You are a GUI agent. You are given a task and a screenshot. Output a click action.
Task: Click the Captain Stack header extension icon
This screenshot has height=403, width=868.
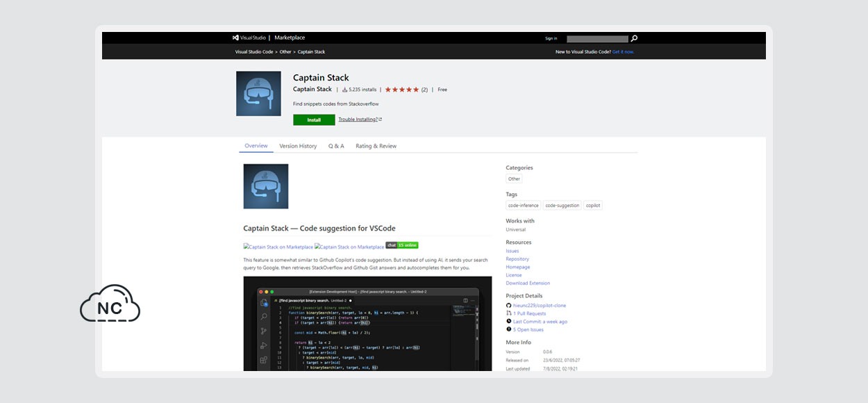click(x=258, y=94)
